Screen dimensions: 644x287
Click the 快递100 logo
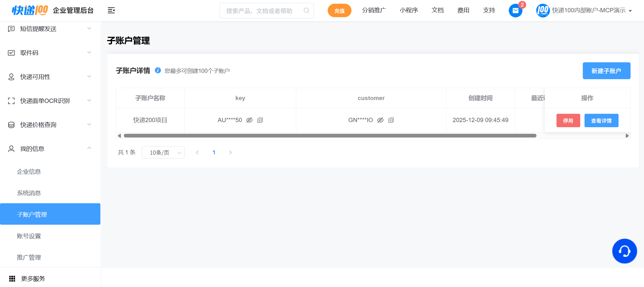tap(30, 10)
